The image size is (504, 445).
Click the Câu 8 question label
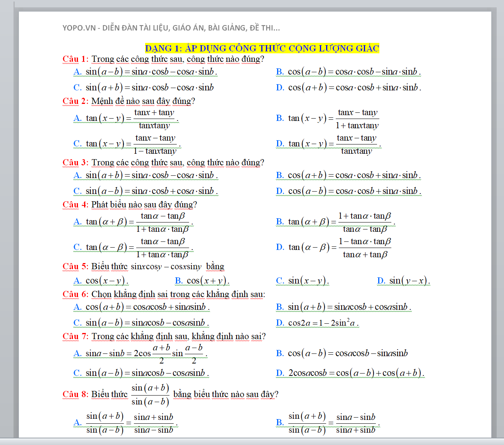click(x=75, y=394)
